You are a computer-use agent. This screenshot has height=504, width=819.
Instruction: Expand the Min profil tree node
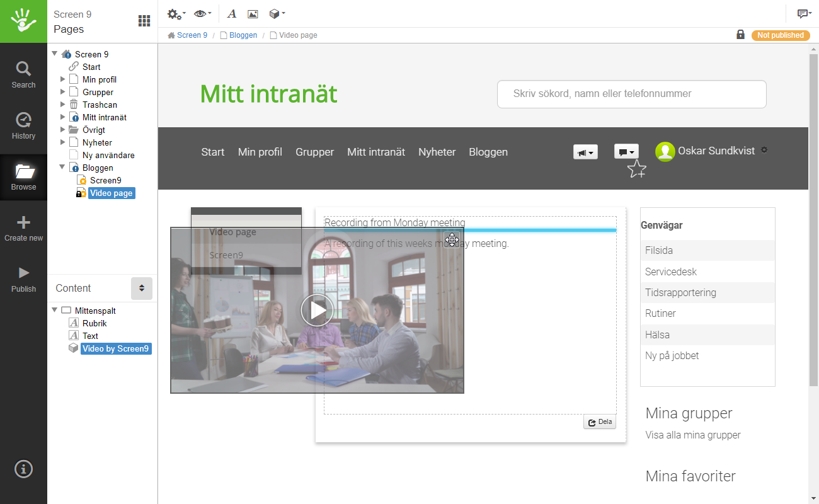(x=62, y=79)
